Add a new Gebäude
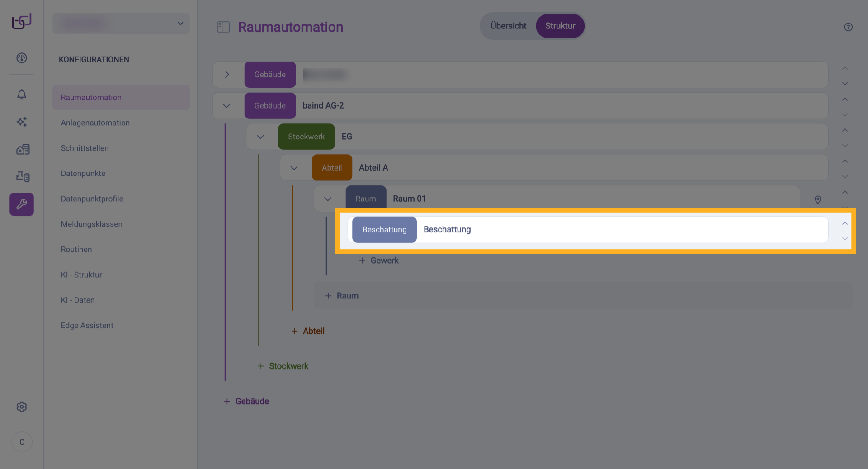This screenshot has height=469, width=868. pyautogui.click(x=247, y=401)
